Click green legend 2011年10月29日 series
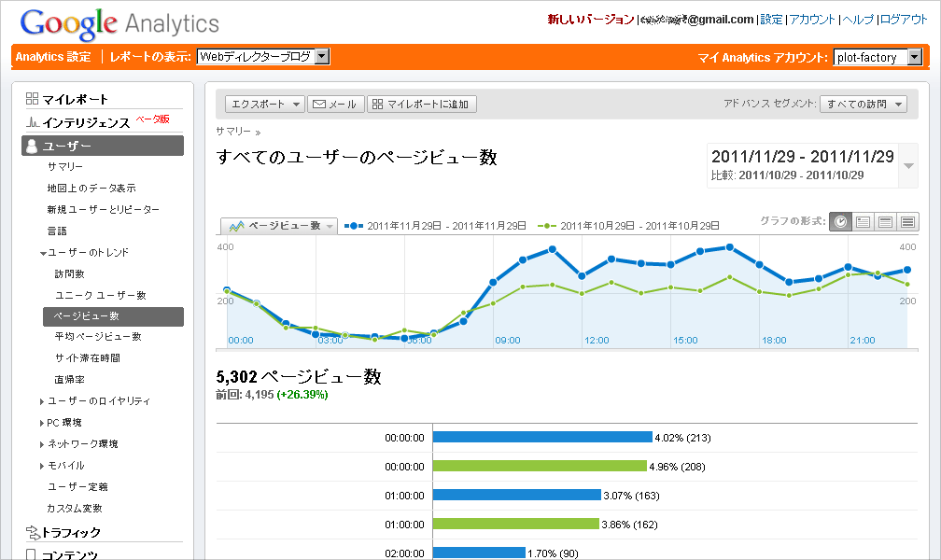 [628, 226]
